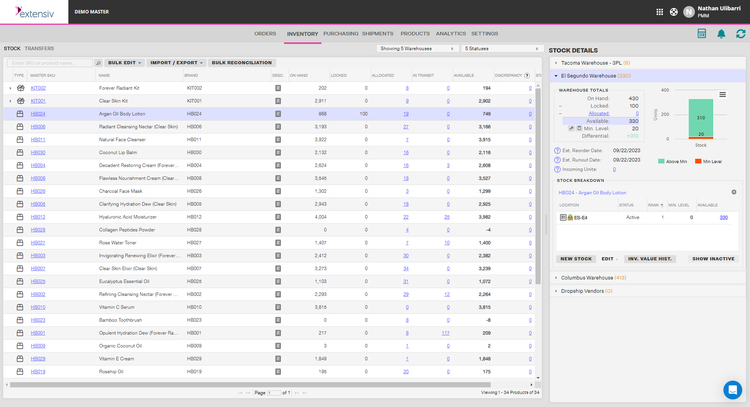Open description icon for Coconut Lip Balm

tap(278, 153)
